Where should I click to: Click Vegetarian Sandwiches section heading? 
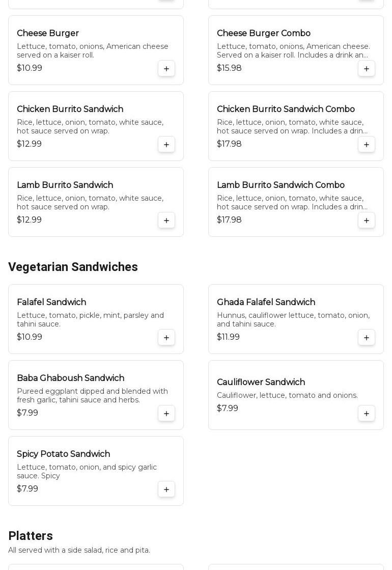click(73, 267)
